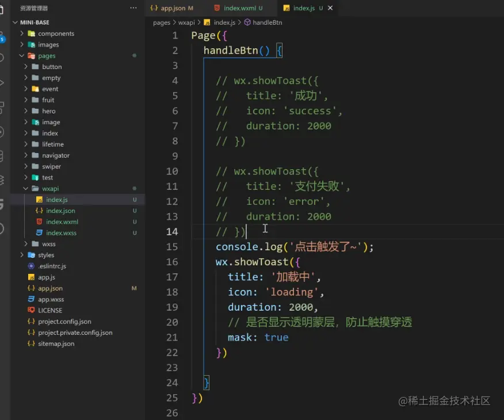Image resolution: width=504 pixels, height=420 pixels.
Task: Click the image folder icon
Action: [35, 122]
